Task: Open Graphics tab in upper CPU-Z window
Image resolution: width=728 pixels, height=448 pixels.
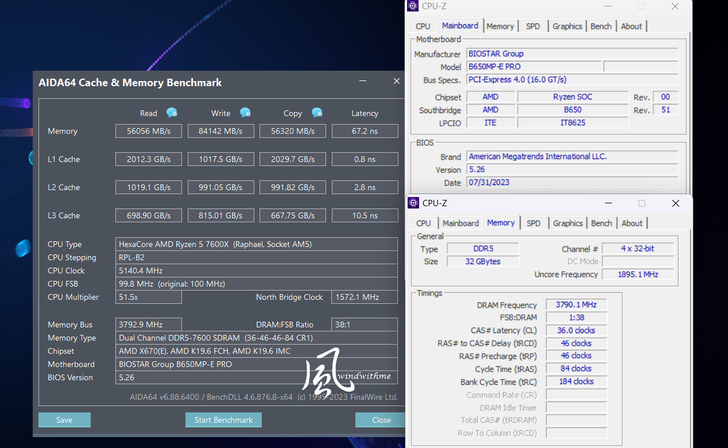Action: [x=567, y=27]
